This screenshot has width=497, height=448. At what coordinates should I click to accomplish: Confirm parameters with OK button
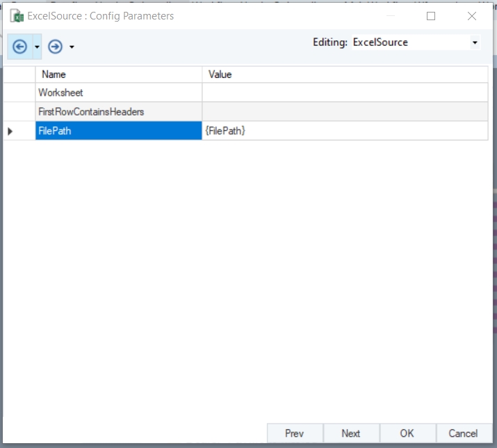point(407,433)
